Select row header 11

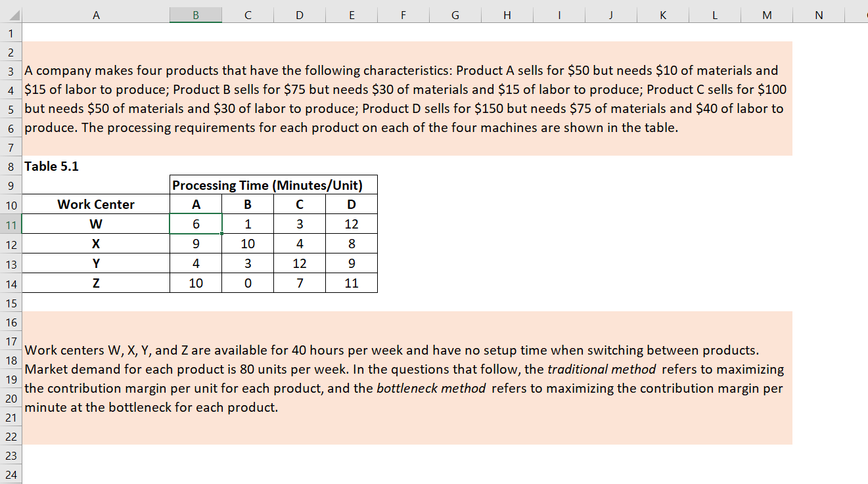[x=10, y=224]
